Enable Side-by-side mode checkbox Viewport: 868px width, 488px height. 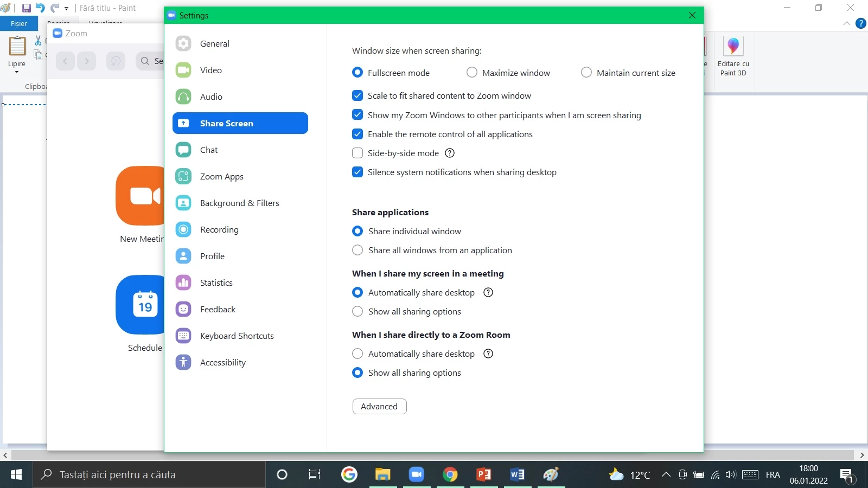coord(358,153)
